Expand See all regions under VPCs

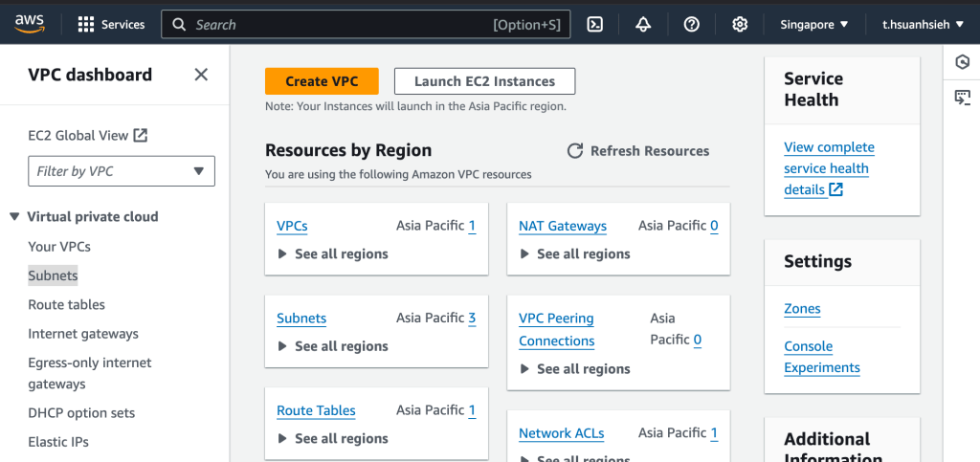click(332, 254)
